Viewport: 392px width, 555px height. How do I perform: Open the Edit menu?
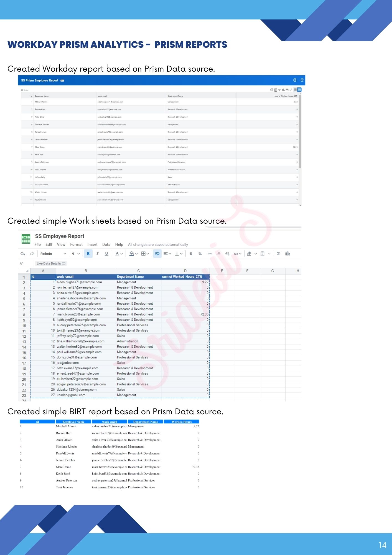(x=49, y=244)
